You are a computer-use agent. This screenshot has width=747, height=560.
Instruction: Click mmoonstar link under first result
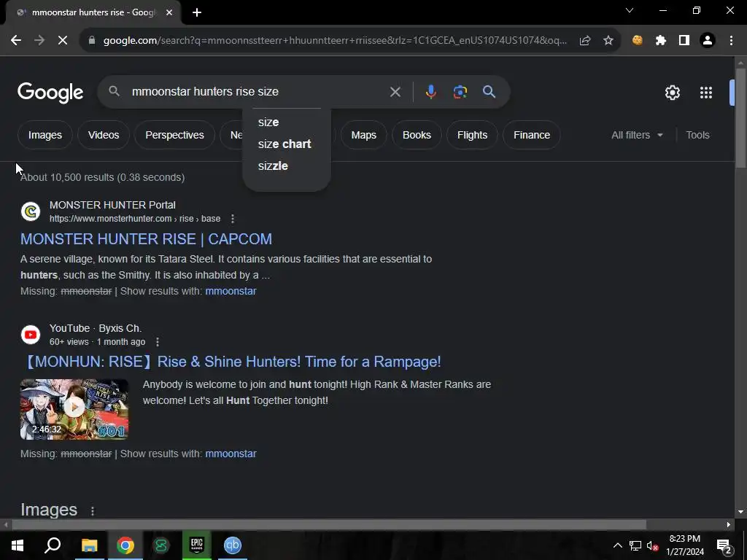(231, 292)
